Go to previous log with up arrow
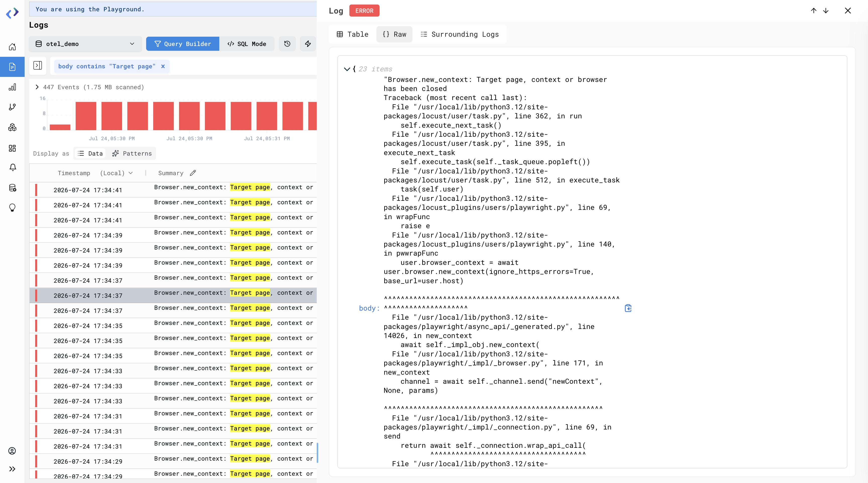868x483 pixels. click(x=813, y=11)
